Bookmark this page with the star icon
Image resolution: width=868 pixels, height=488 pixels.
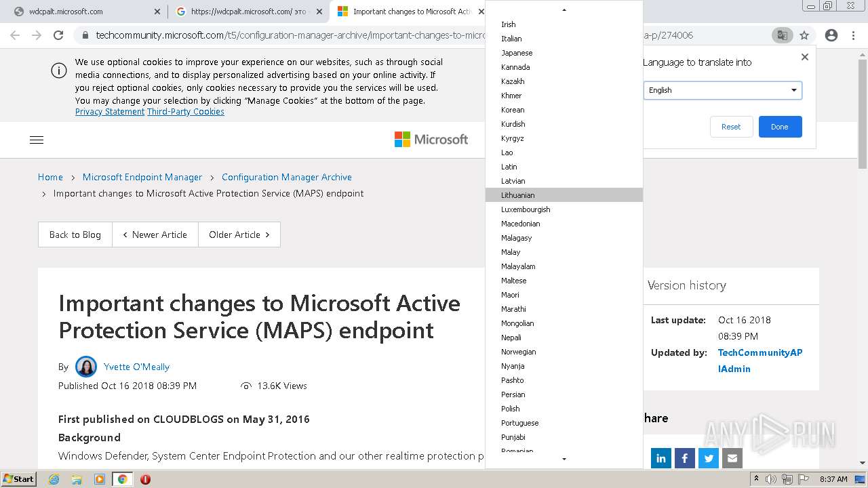coord(804,35)
